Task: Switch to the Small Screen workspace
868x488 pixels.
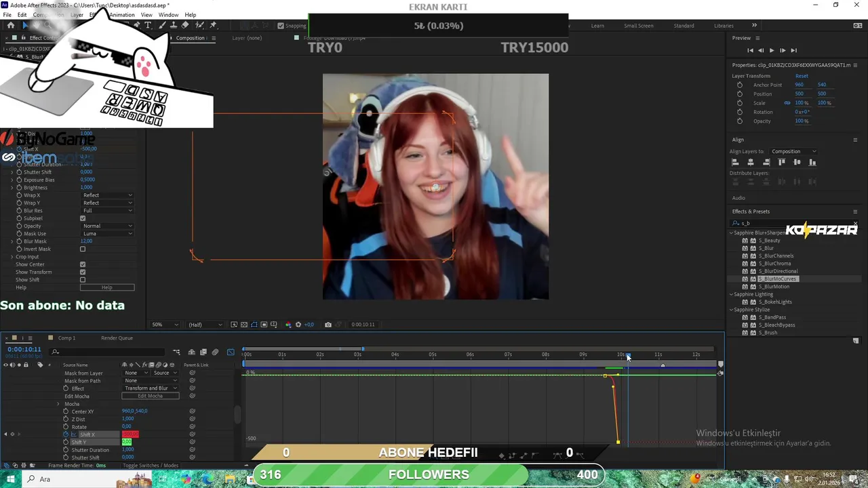Action: click(x=639, y=26)
